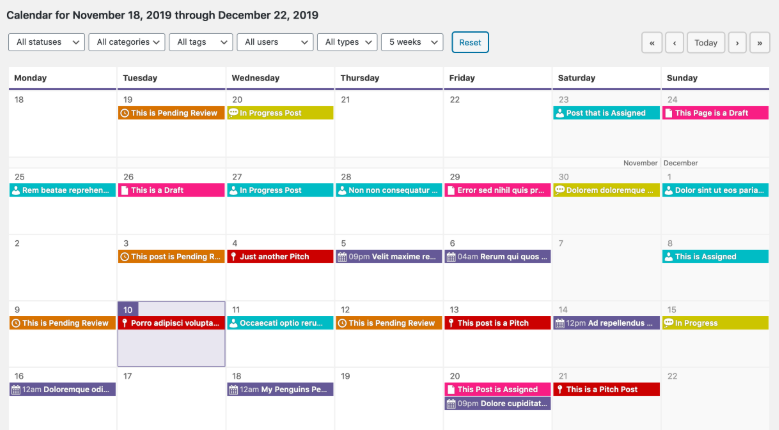Click the pin icon on 'This is a Pitch Post'

point(560,389)
